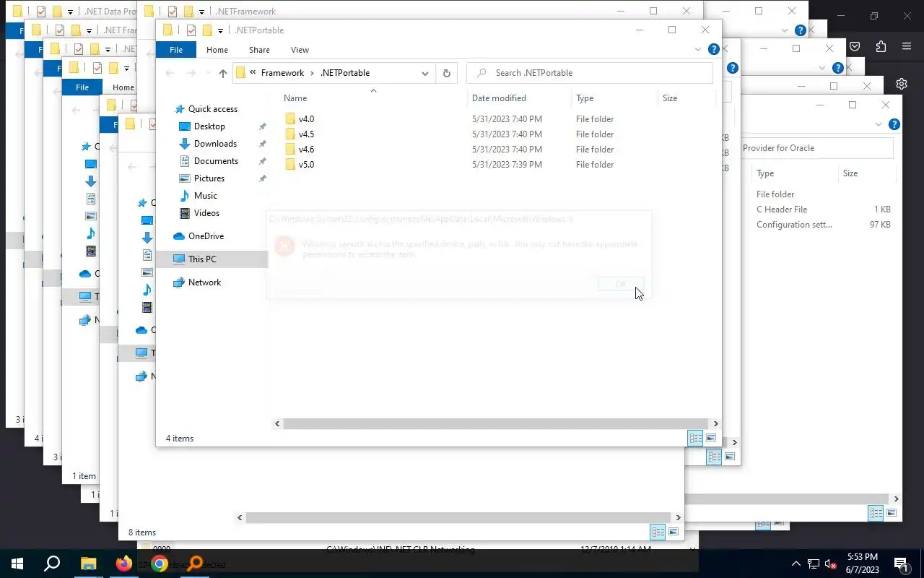Click the settings gear in Firefox page
This screenshot has width=924, height=578.
pos(902,84)
